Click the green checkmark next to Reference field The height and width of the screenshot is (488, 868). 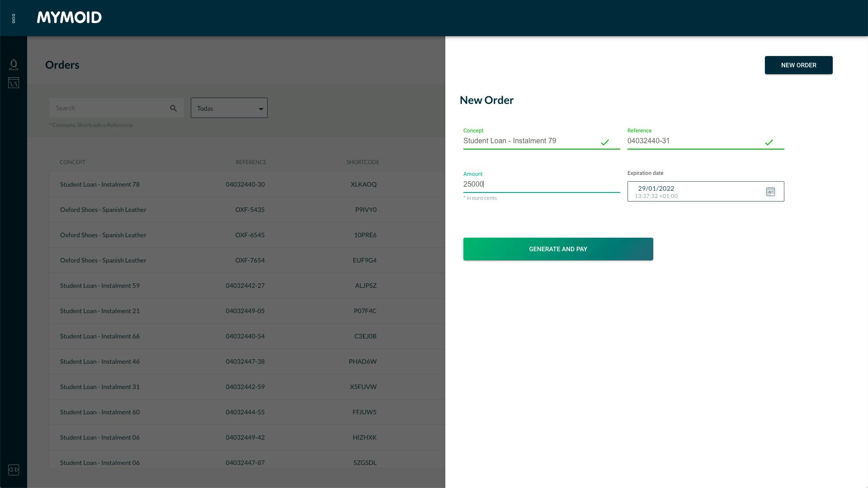pyautogui.click(x=769, y=142)
